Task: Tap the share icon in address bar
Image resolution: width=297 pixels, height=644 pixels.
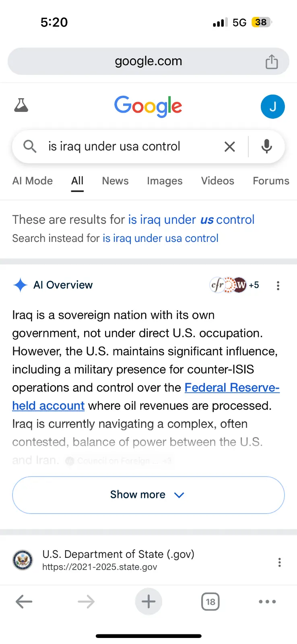Action: click(x=272, y=62)
